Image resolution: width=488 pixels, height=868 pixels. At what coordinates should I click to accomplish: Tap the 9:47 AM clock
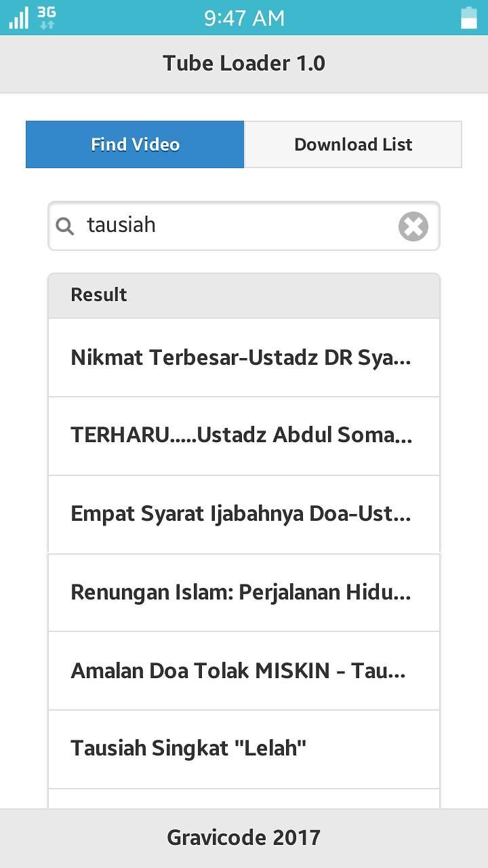click(244, 18)
